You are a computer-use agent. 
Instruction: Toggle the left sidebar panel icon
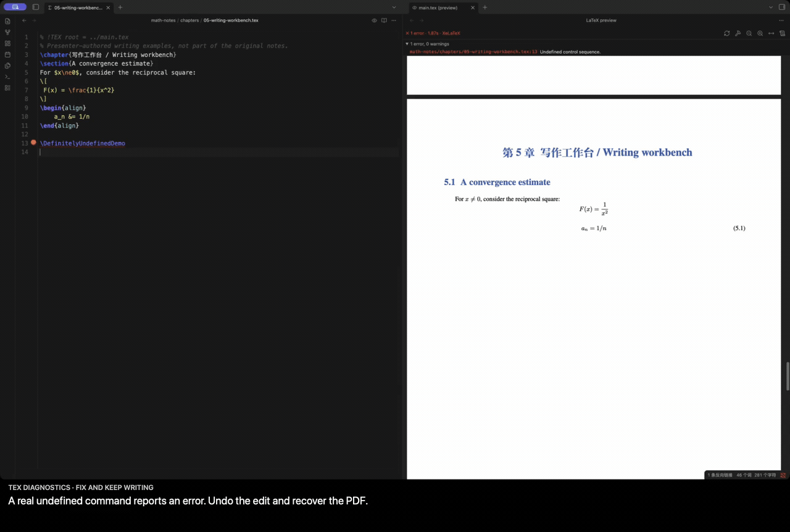pos(35,7)
